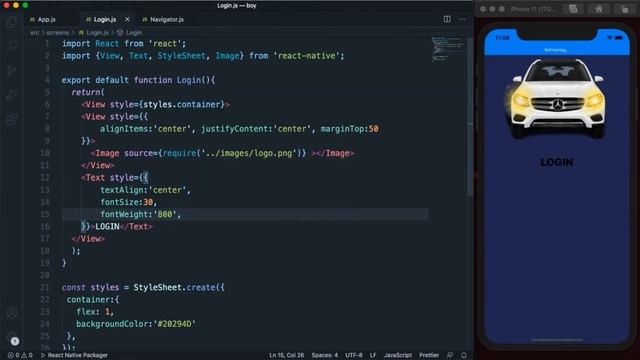Screen dimensions: 640x360
Task: Click 'export default function Login' text
Action: click(131, 80)
